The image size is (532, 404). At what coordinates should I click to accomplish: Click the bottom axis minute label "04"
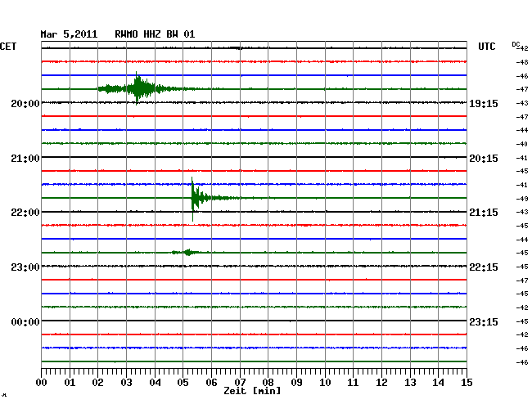(x=155, y=383)
